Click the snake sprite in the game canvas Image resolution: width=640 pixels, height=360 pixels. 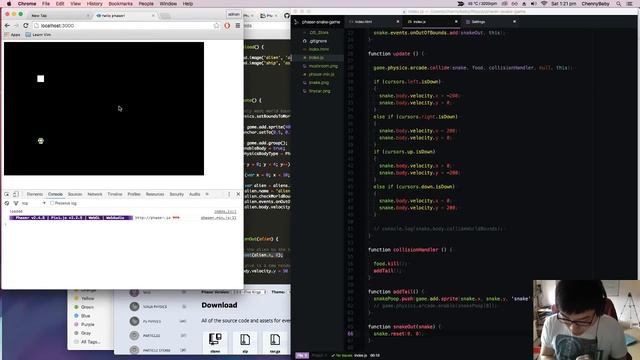point(40,141)
